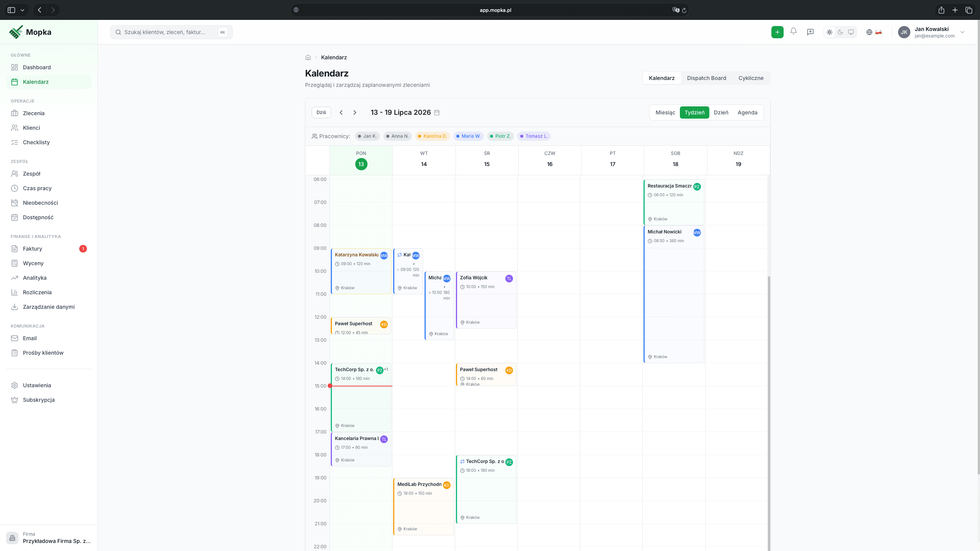Viewport: 980px width, 551px height.
Task: Open Klienci in sidebar
Action: (x=49, y=128)
